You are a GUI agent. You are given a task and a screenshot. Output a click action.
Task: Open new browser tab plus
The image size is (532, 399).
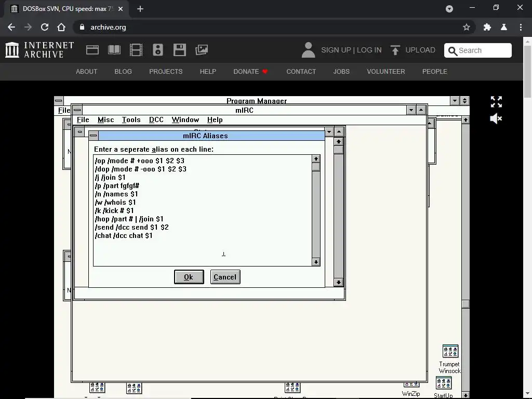point(140,9)
